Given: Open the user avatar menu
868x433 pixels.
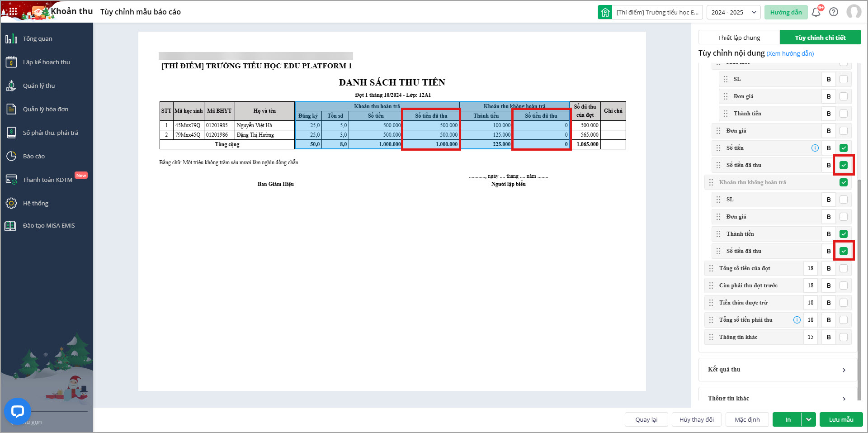Looking at the screenshot, I should pos(854,12).
